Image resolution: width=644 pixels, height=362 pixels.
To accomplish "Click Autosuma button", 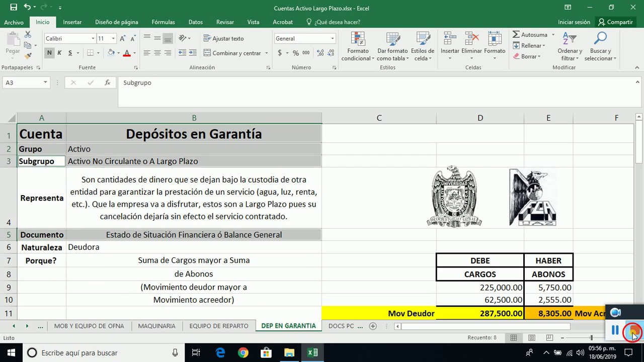I will pos(530,35).
